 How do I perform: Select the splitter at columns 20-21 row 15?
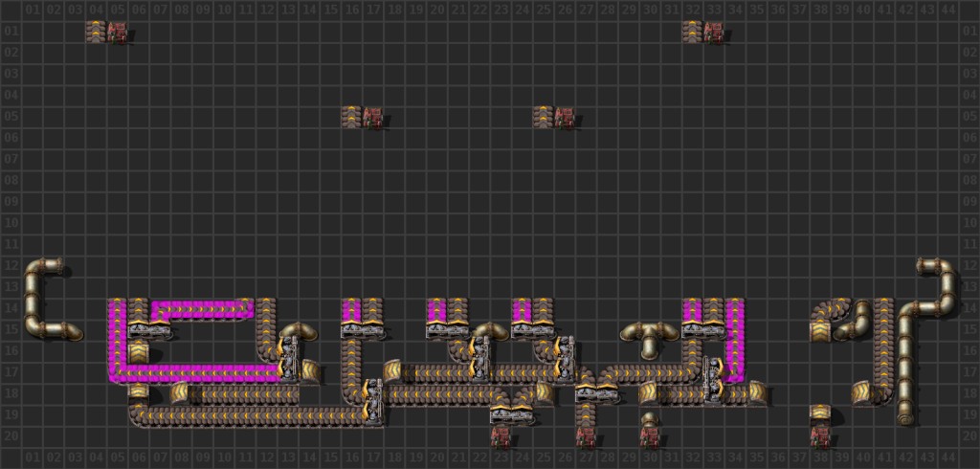(x=448, y=330)
